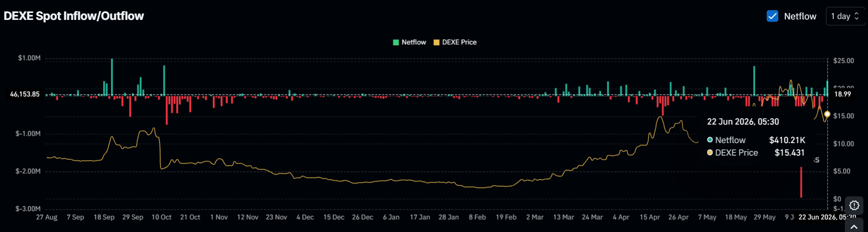This screenshot has width=868, height=232.
Task: Click the 8 Feb date label
Action: 477,217
